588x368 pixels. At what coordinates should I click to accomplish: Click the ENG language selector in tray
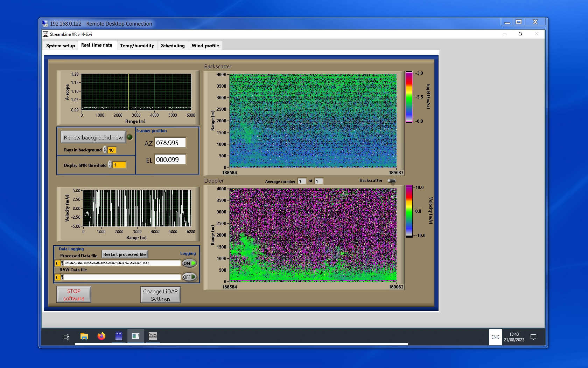(495, 337)
